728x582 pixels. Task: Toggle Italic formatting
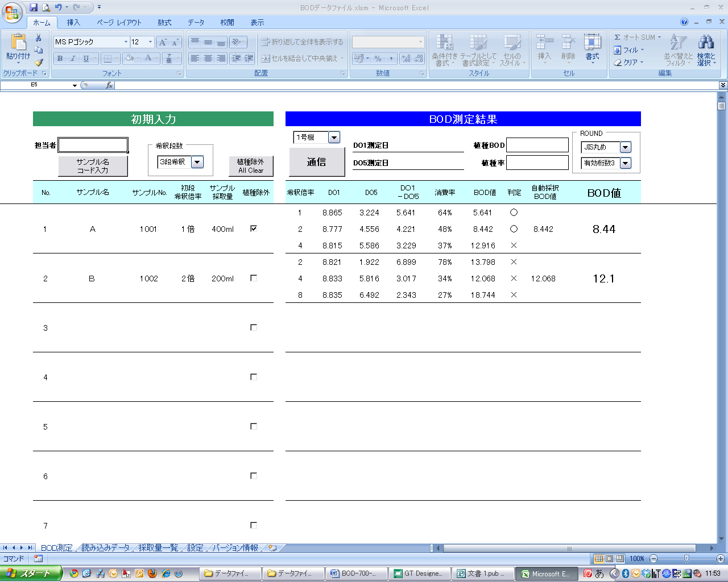tap(73, 59)
